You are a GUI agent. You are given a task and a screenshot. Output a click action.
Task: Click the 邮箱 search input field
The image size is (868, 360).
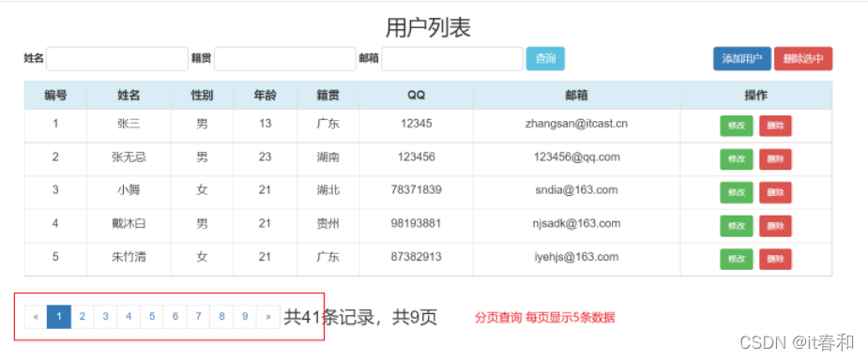tap(452, 59)
